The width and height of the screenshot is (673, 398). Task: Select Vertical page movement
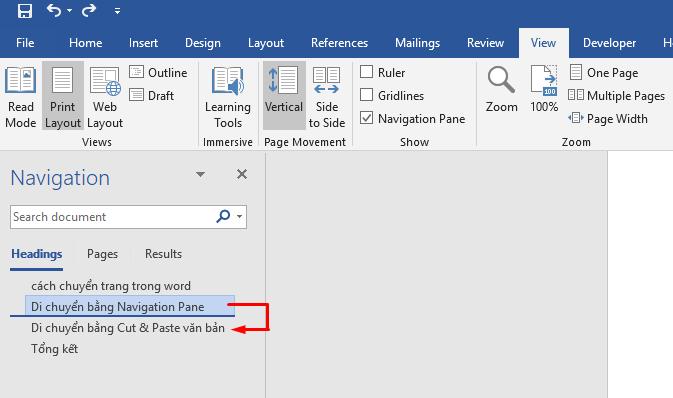coord(284,96)
